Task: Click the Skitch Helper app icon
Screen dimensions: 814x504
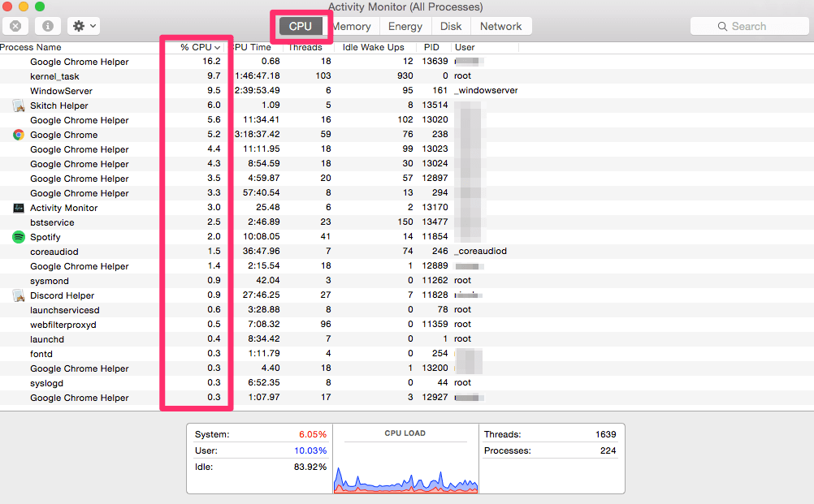Action: tap(19, 106)
